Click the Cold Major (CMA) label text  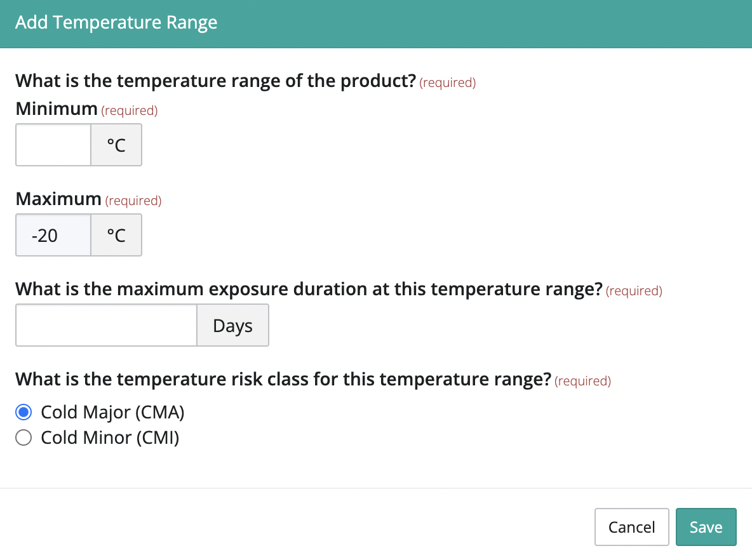[x=112, y=411]
